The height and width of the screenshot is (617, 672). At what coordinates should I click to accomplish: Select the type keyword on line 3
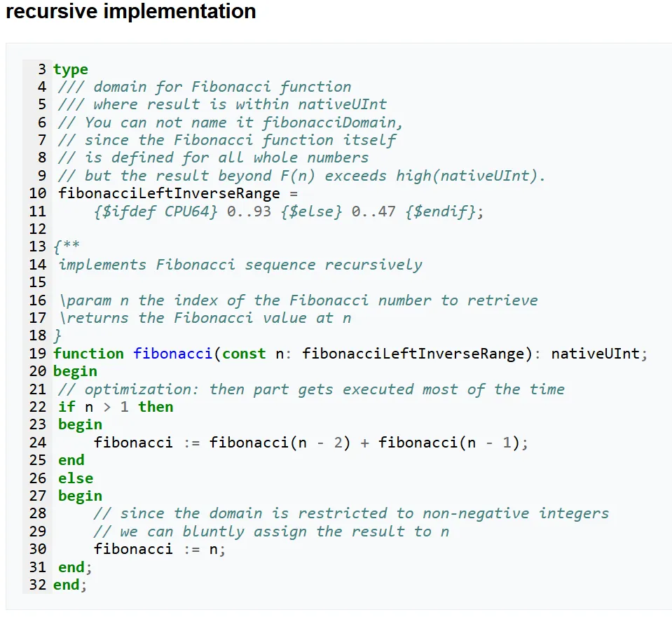pyautogui.click(x=70, y=69)
